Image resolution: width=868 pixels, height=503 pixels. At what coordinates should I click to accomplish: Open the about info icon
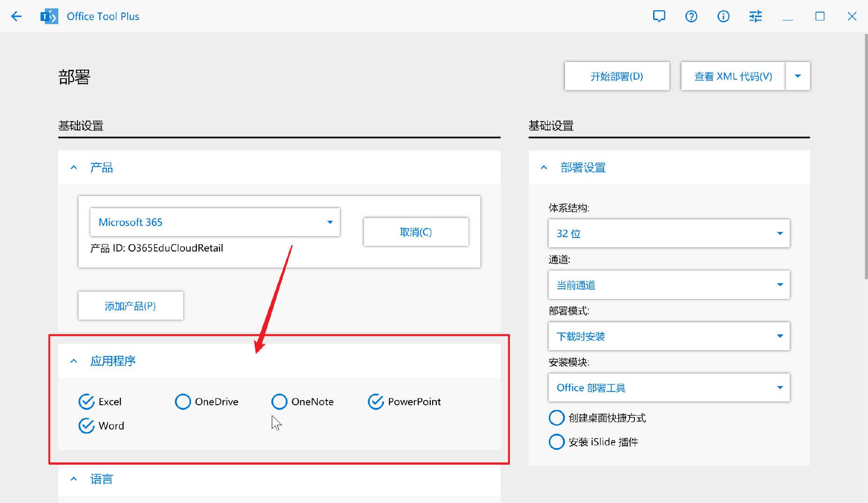click(723, 16)
